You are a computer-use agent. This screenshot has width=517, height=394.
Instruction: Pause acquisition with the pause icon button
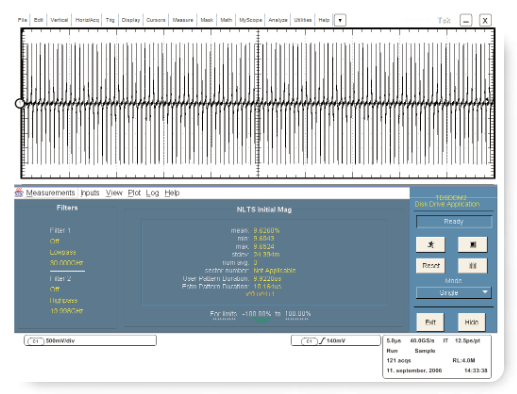[472, 266]
